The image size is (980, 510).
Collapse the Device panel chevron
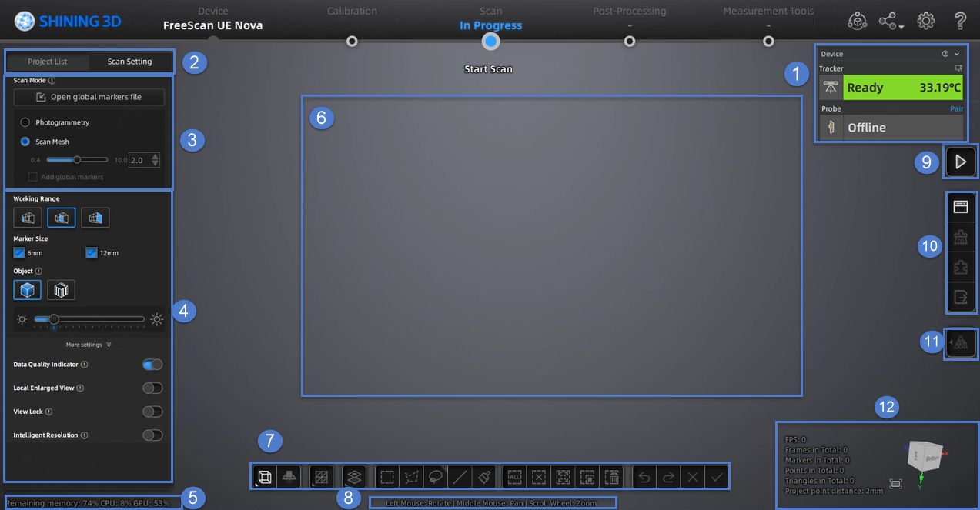(957, 55)
